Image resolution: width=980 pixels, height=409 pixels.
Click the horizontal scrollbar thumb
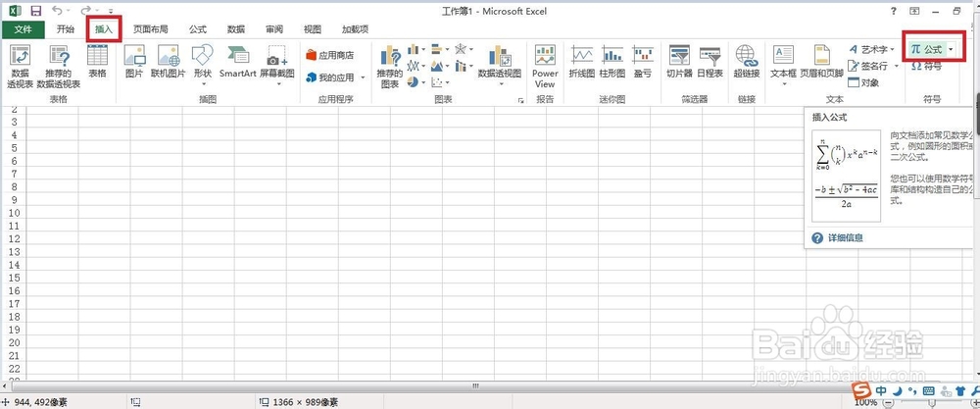(475, 385)
